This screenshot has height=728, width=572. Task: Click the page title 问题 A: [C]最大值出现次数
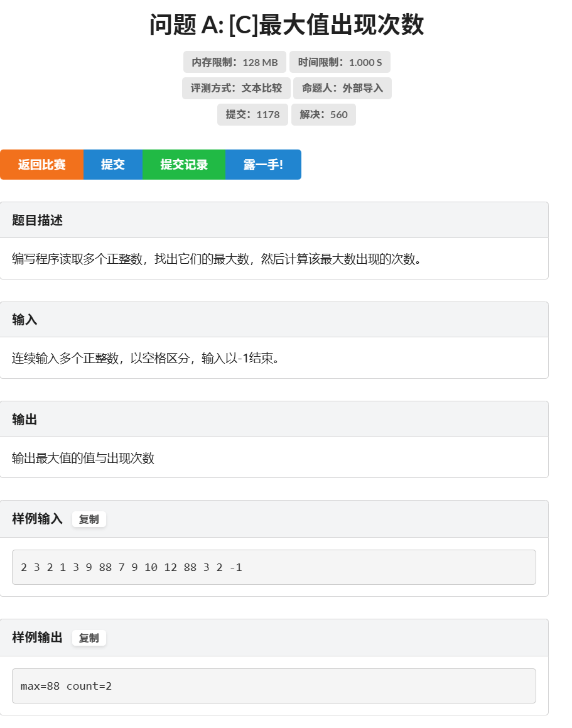coord(286,24)
